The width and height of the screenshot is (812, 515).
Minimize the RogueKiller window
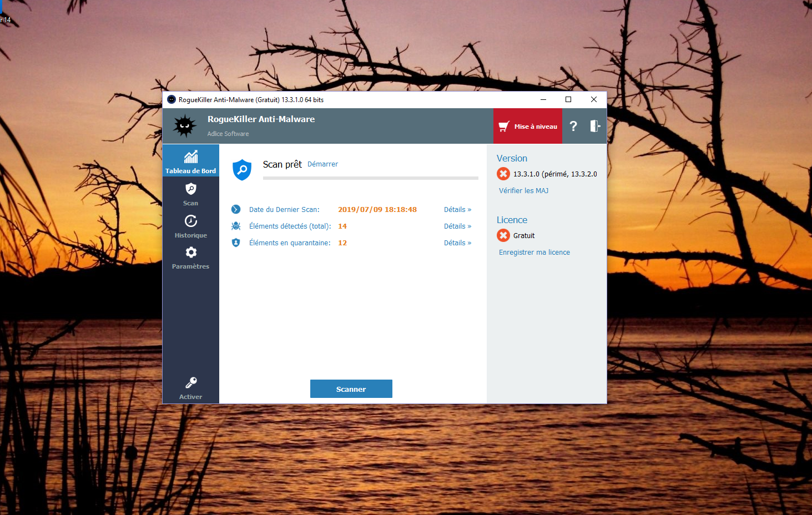pos(543,99)
